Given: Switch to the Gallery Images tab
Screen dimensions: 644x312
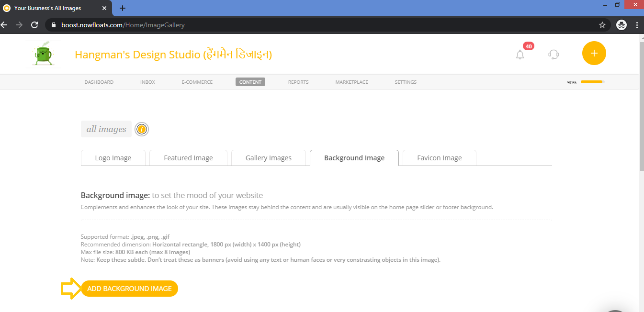Looking at the screenshot, I should [x=269, y=157].
